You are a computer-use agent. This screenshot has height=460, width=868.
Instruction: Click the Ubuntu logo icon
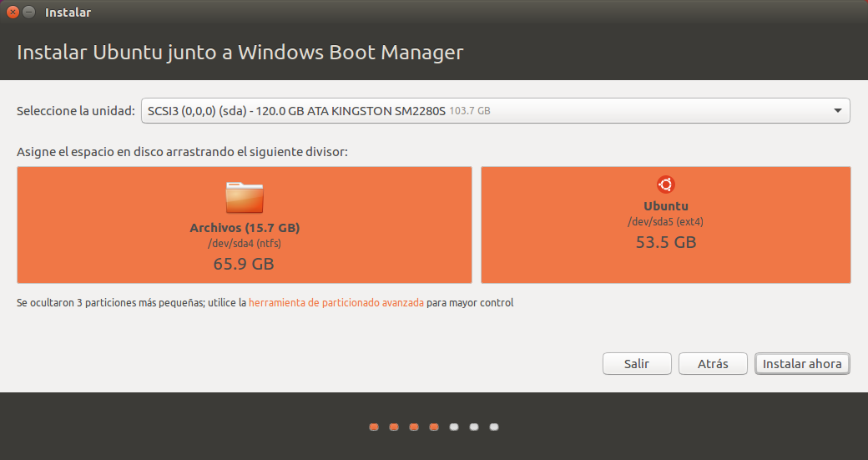point(665,185)
